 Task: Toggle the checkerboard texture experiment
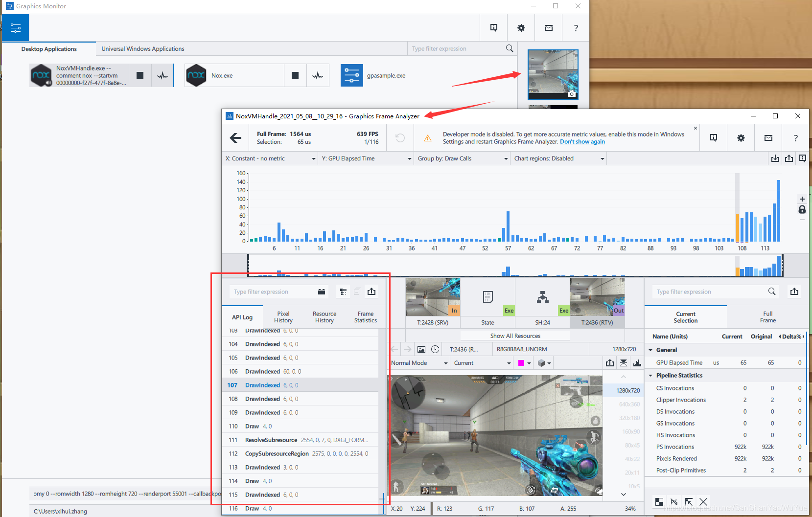[659, 502]
